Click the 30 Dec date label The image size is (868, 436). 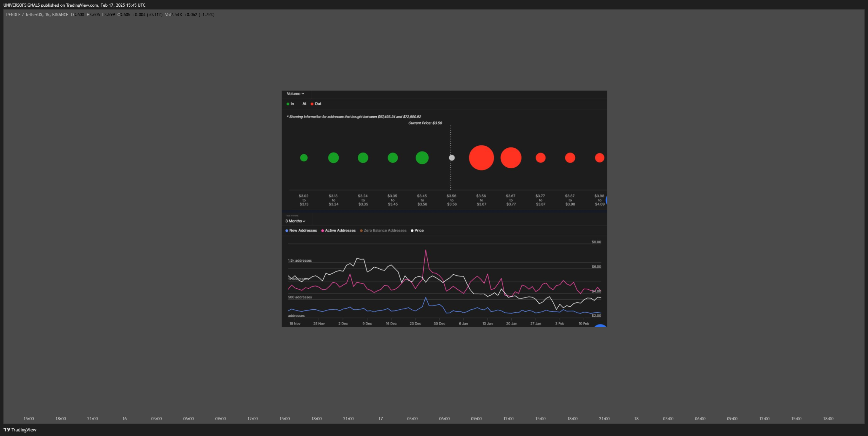point(439,324)
